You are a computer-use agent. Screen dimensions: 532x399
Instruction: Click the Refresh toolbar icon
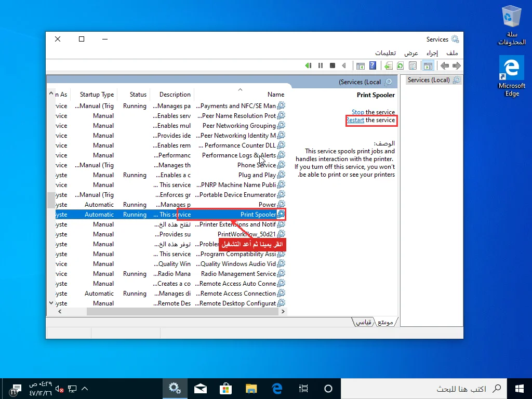point(400,65)
